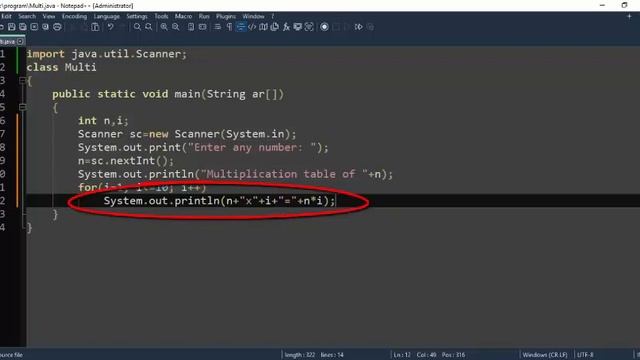Open Folder as Workspace icon
640x360 pixels.
pyautogui.click(x=298, y=27)
